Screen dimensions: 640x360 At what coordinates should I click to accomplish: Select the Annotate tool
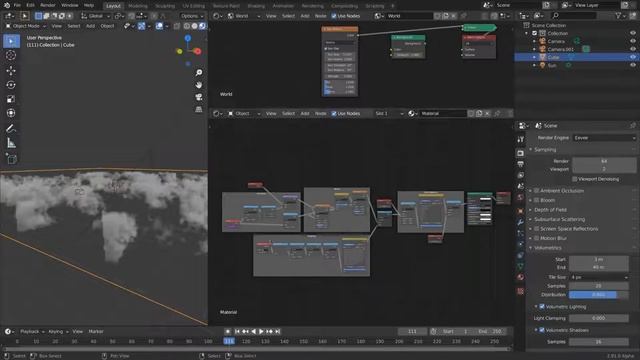[11, 129]
